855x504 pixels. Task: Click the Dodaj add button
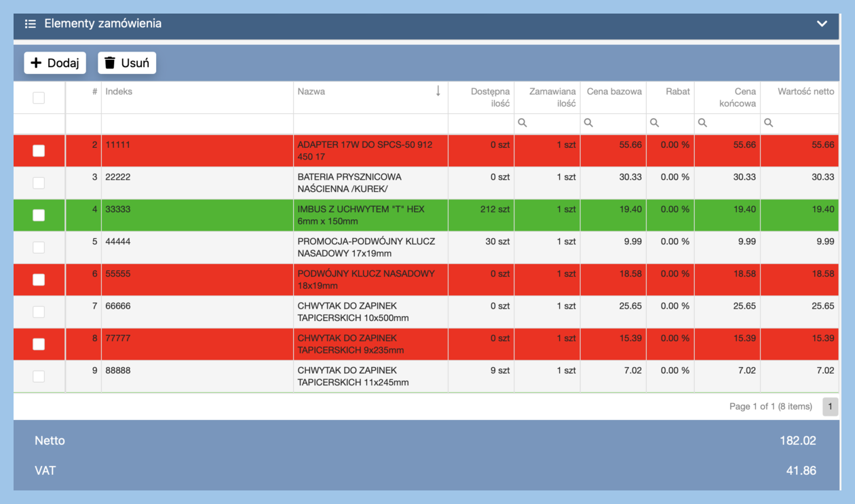click(55, 63)
